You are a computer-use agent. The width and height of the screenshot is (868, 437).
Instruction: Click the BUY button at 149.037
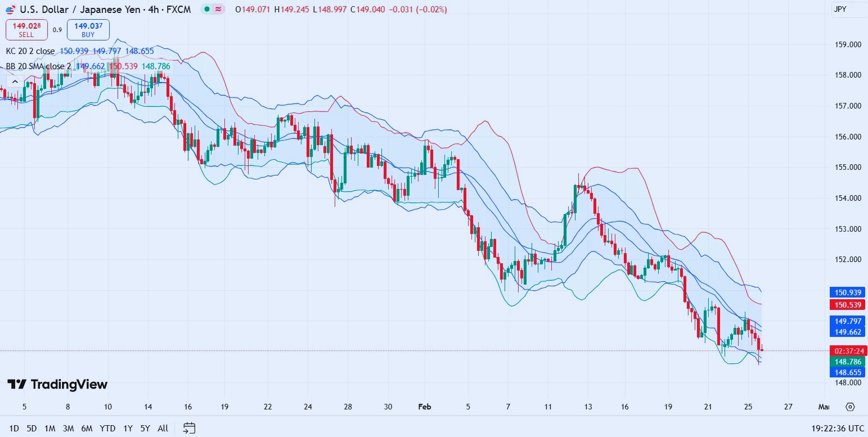(x=88, y=29)
